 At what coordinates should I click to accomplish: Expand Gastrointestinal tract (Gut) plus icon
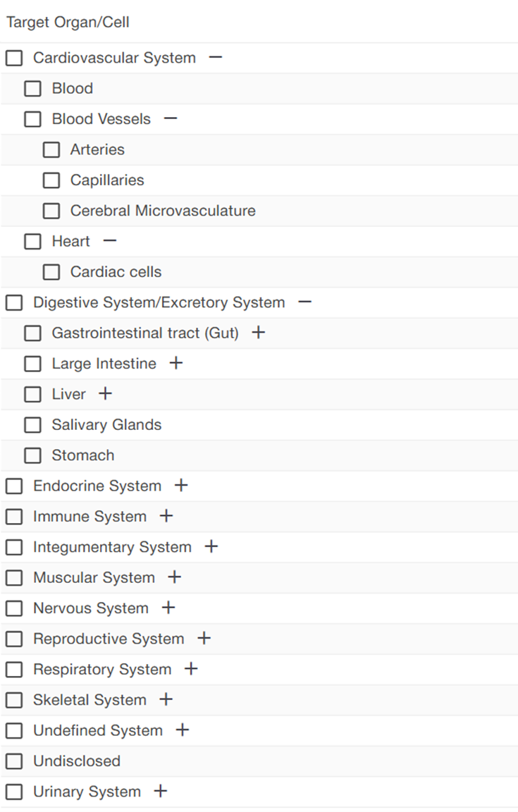(x=258, y=332)
